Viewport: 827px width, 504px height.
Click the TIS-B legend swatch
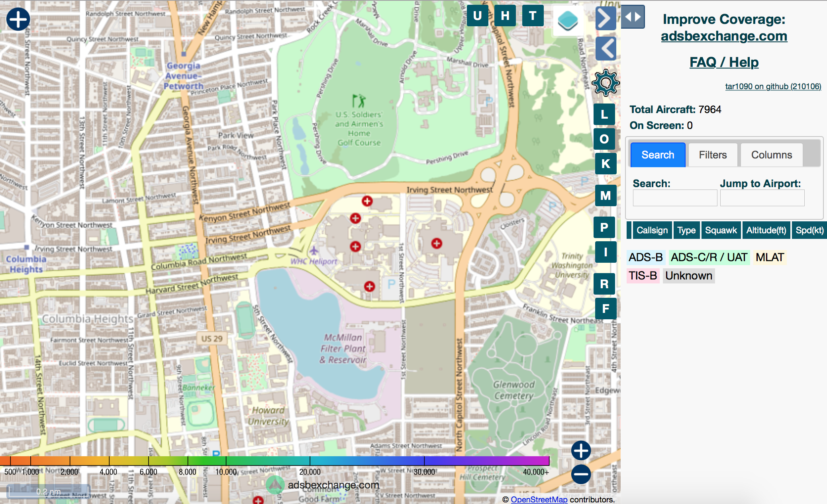coord(643,275)
